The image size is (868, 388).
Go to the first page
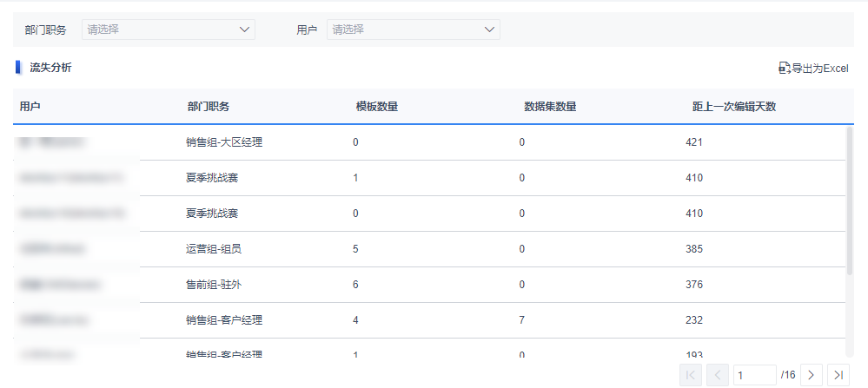691,375
